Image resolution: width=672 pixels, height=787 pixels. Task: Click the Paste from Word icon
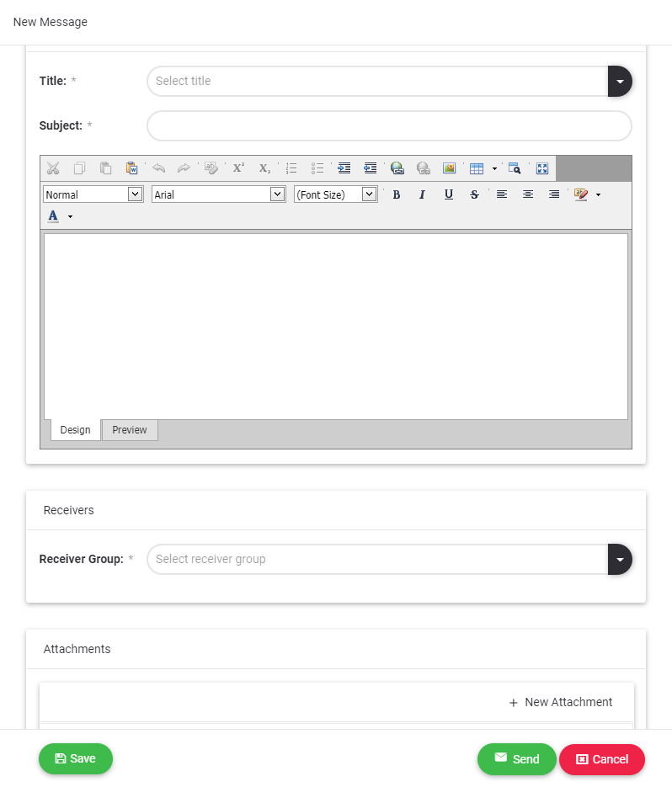(x=132, y=168)
